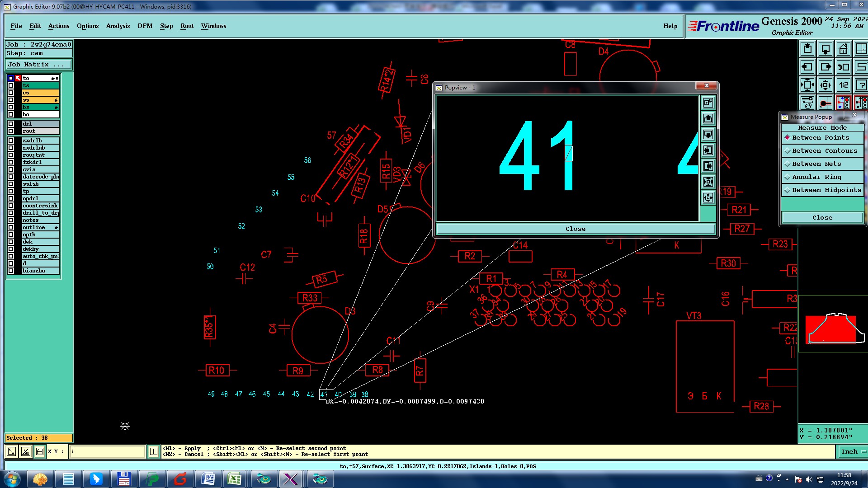Click the floppy disk taskbar icon

coord(124,479)
